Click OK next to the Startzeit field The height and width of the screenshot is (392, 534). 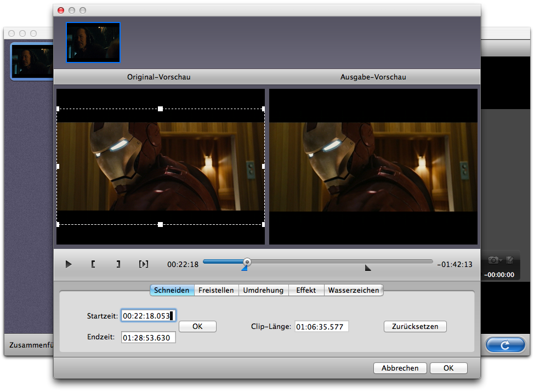pyautogui.click(x=197, y=326)
